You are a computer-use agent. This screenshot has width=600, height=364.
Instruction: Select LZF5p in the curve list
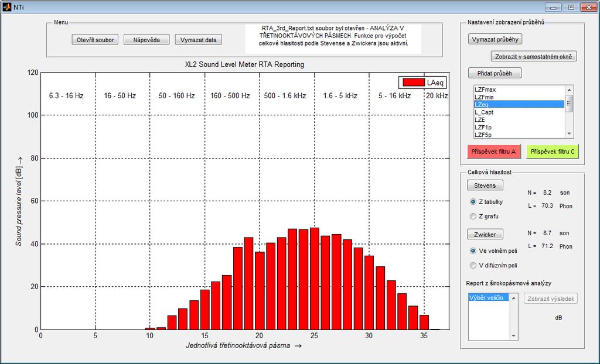[x=519, y=135]
